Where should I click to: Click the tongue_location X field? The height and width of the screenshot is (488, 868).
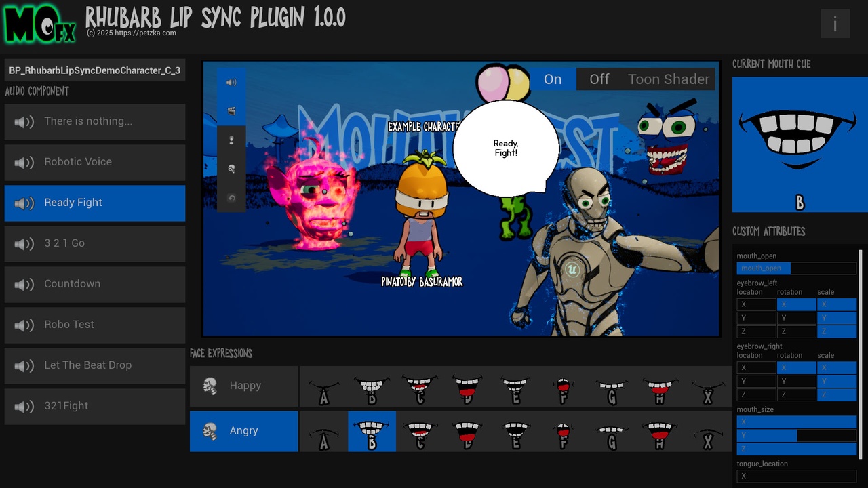tap(797, 476)
